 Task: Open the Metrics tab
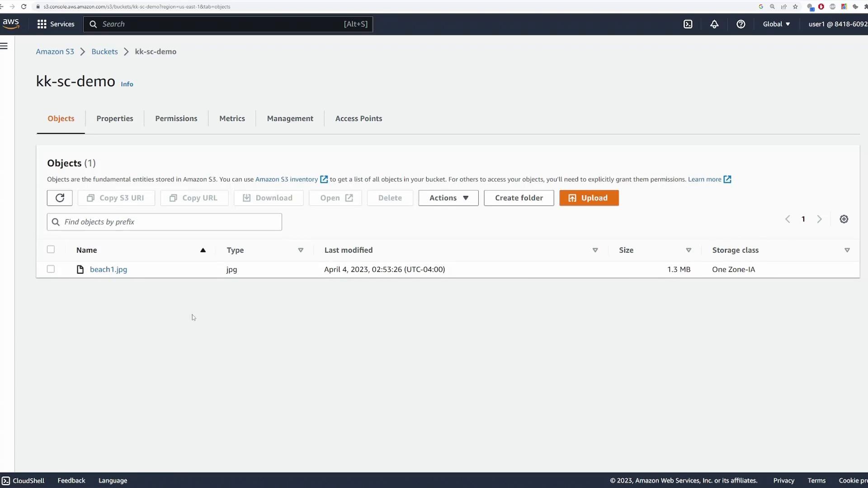tap(232, 118)
